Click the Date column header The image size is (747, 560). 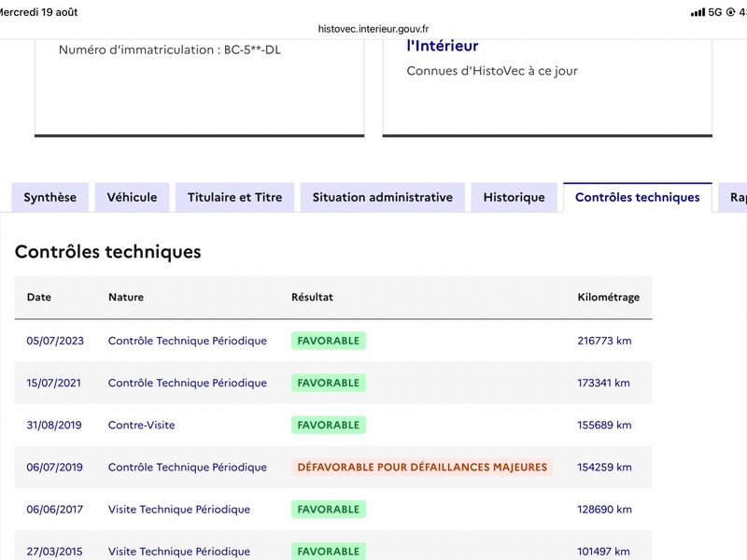coord(39,297)
